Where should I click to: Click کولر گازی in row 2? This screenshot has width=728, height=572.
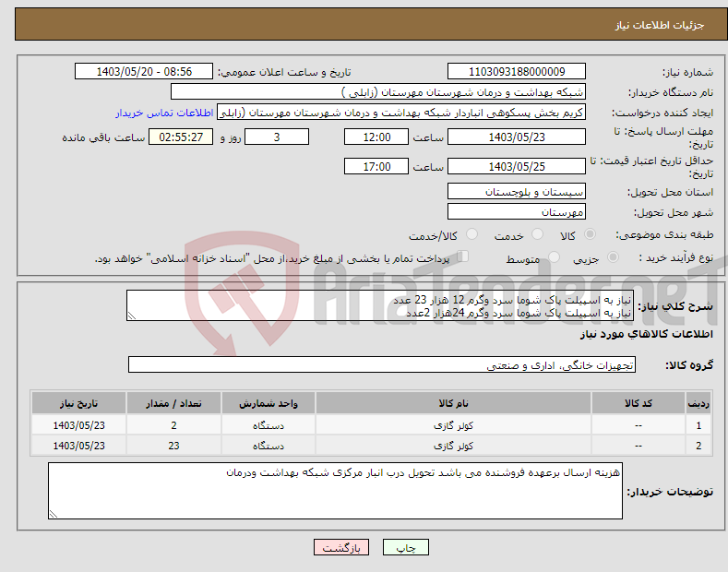click(453, 446)
